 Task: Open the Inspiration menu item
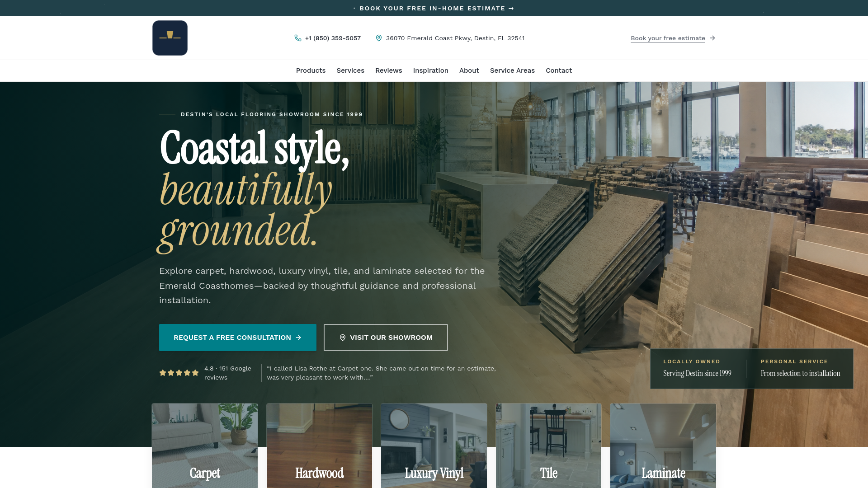coord(431,70)
